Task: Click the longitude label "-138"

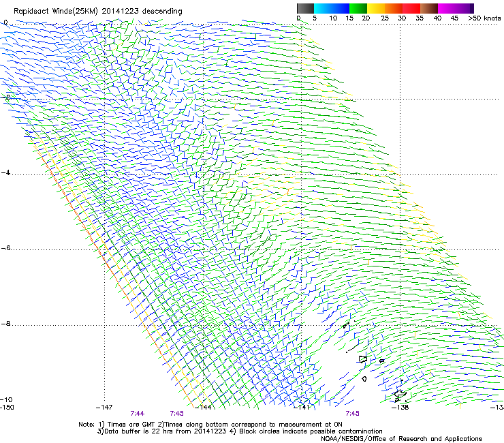Action: [x=400, y=407]
